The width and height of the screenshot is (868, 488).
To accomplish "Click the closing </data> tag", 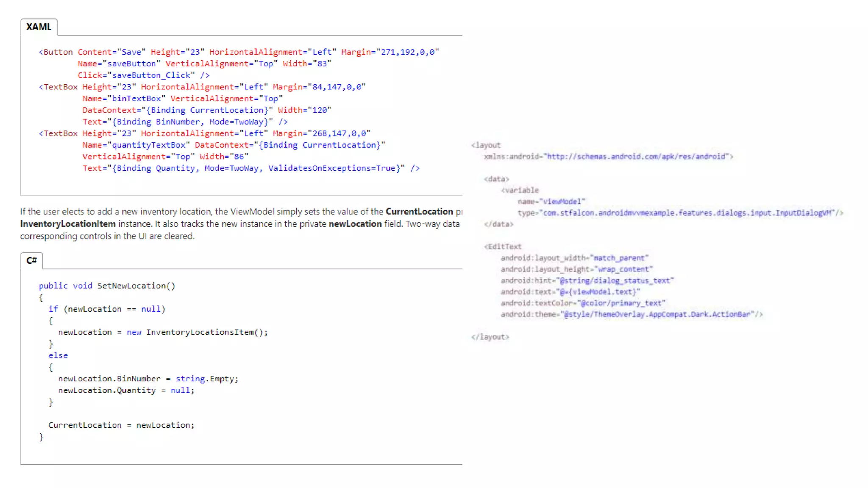I will click(498, 224).
